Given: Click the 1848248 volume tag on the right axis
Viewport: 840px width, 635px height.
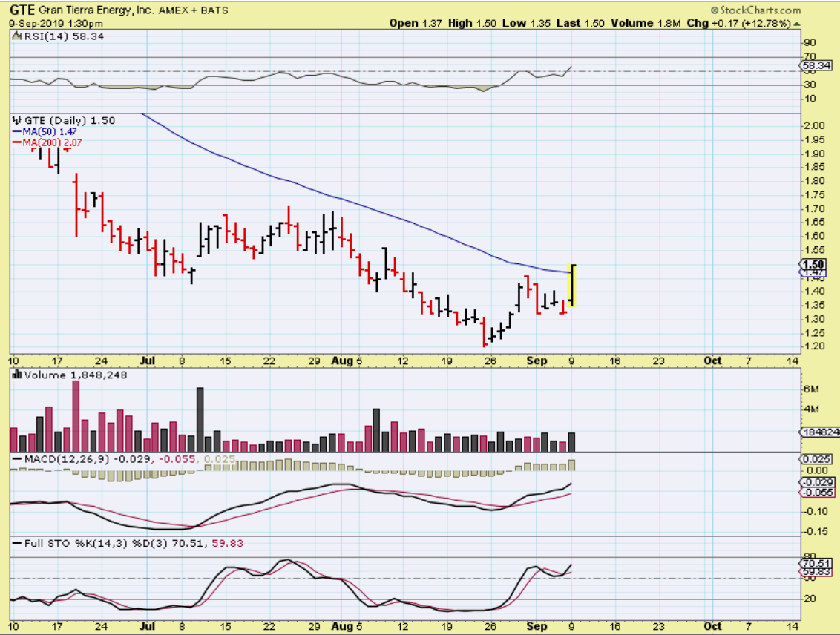Looking at the screenshot, I should click(x=820, y=432).
